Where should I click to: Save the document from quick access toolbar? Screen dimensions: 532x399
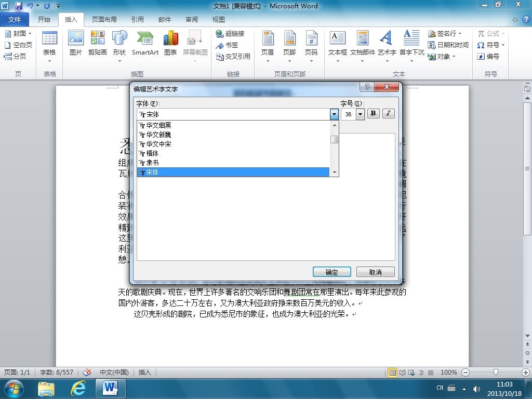click(x=18, y=6)
